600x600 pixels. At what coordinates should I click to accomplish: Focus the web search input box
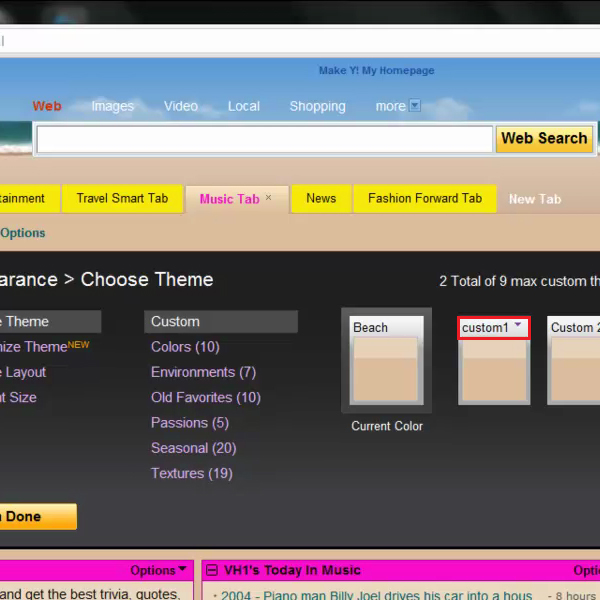coord(264,139)
